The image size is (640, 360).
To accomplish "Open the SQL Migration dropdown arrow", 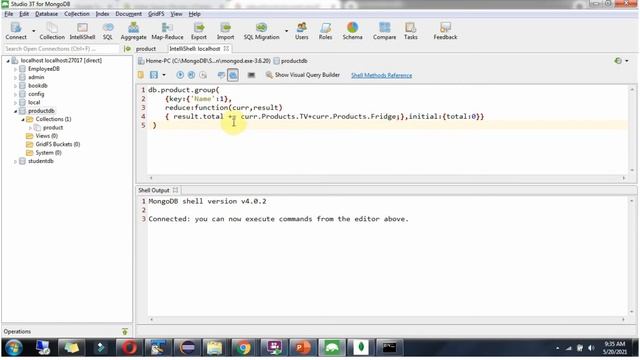I will 286,31.
